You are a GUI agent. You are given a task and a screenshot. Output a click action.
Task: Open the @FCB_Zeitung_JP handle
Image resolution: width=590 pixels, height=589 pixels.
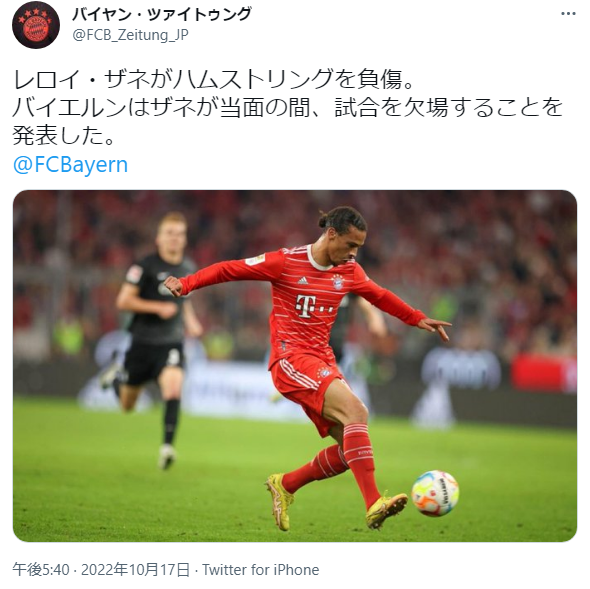[130, 35]
